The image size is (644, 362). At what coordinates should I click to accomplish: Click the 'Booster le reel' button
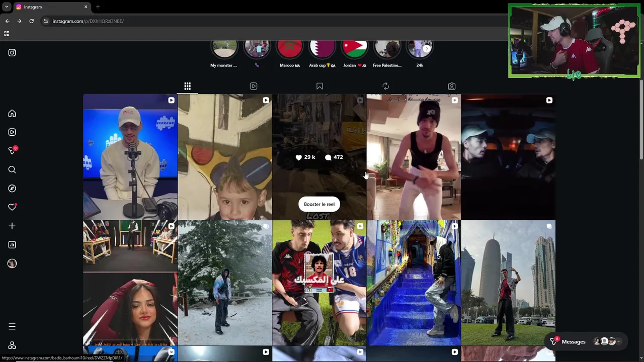pos(319,204)
